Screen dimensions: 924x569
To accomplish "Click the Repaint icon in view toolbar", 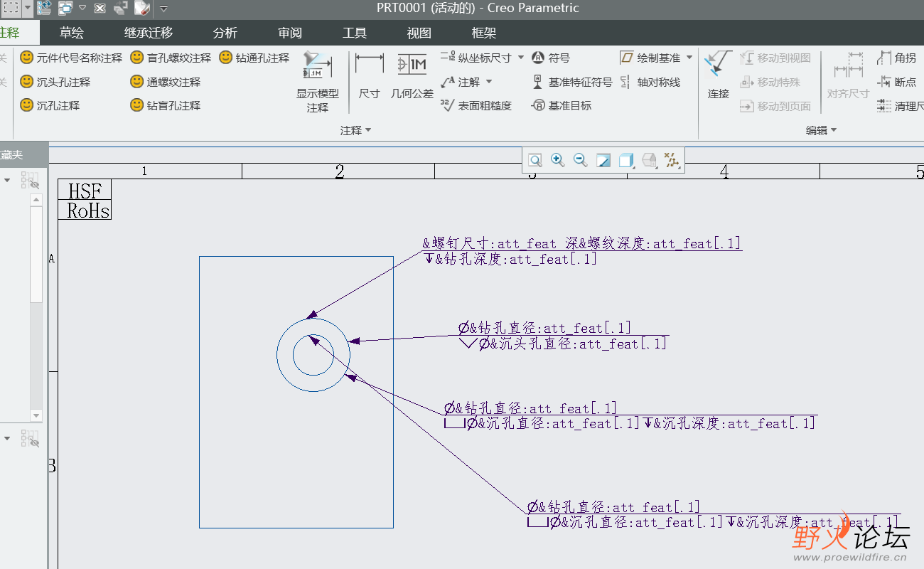I will coord(603,160).
